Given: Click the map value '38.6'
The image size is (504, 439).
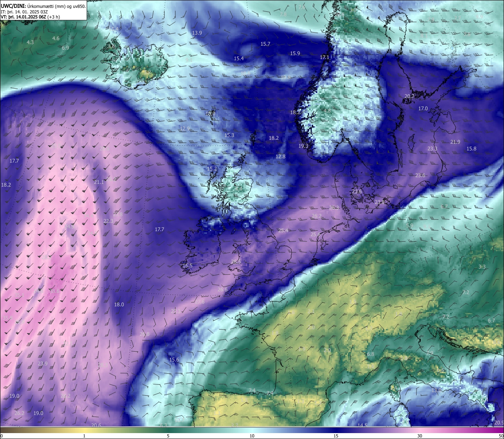Looking at the screenshot, I should [x=54, y=291].
